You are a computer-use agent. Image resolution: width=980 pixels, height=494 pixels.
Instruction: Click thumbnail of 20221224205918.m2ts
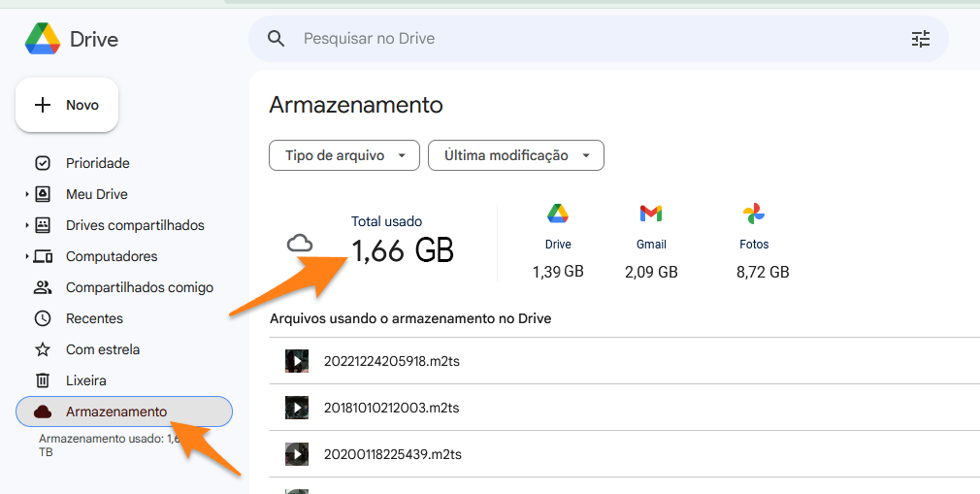pyautogui.click(x=297, y=361)
